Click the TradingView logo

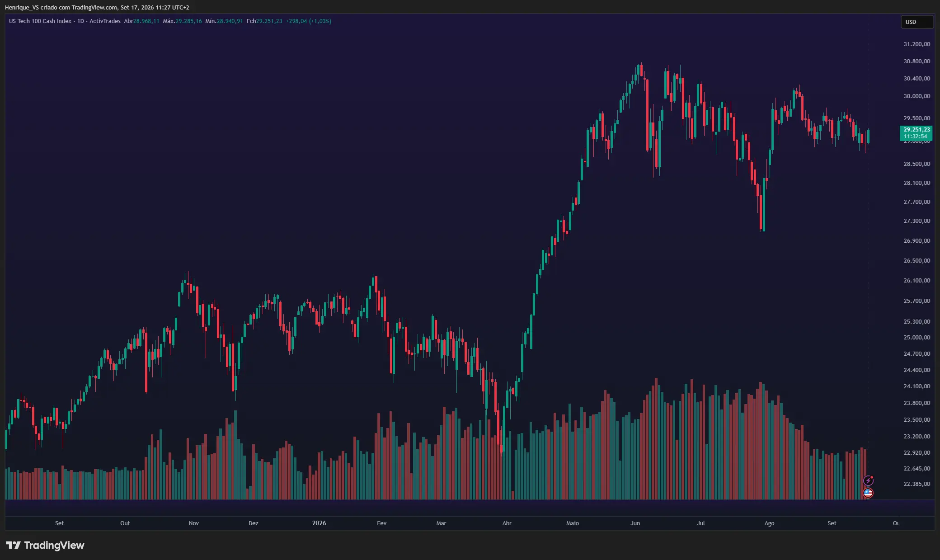click(x=45, y=545)
